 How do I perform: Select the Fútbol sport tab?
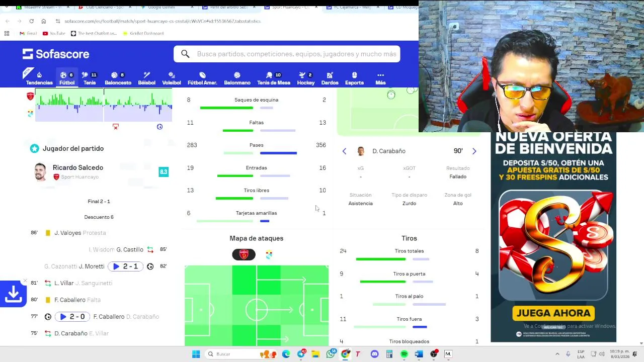pos(67,78)
